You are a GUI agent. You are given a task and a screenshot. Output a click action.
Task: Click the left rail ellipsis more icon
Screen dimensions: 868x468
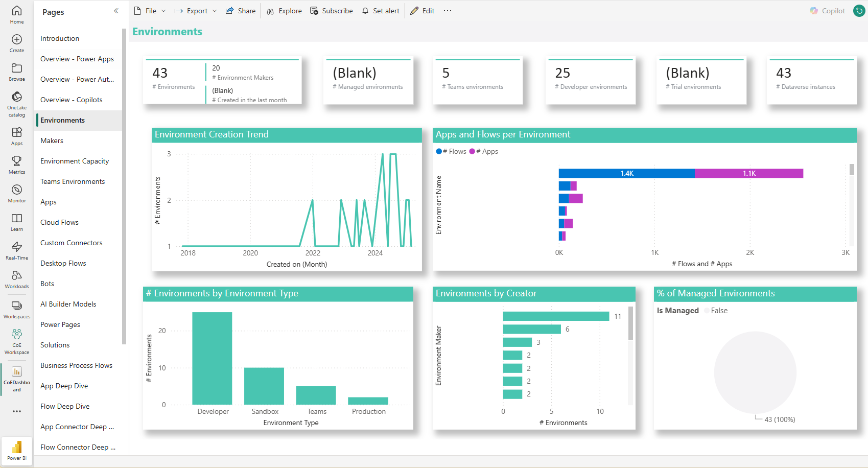pos(17,411)
